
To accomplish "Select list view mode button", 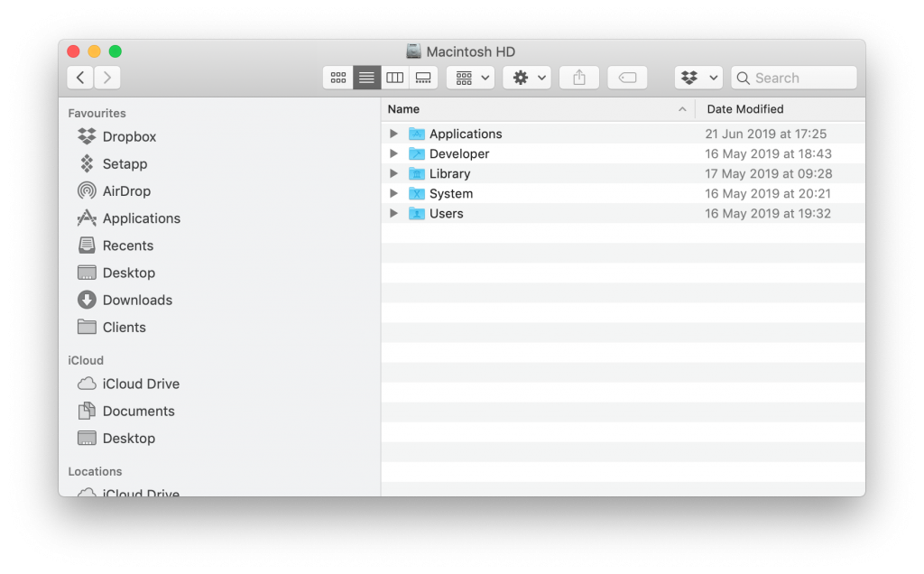I will [366, 78].
